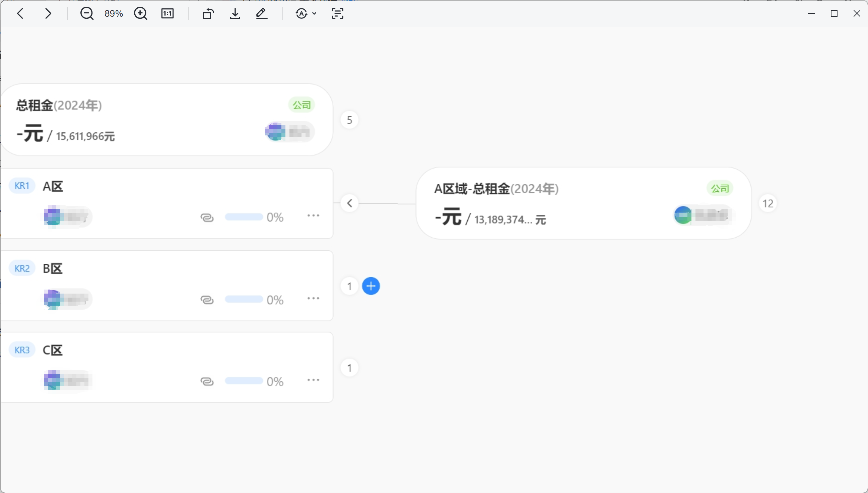
Task: Open more options for B区 row
Action: 313,298
